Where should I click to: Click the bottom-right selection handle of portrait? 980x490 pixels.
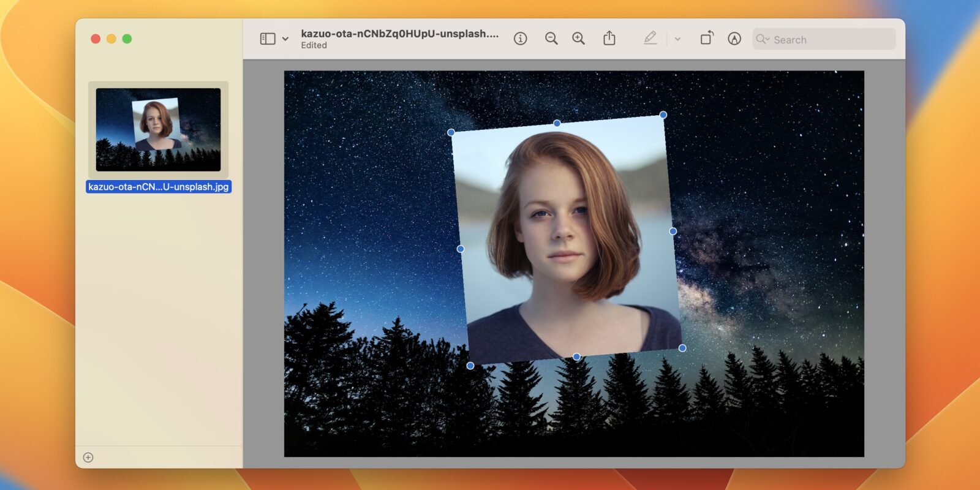(x=682, y=348)
